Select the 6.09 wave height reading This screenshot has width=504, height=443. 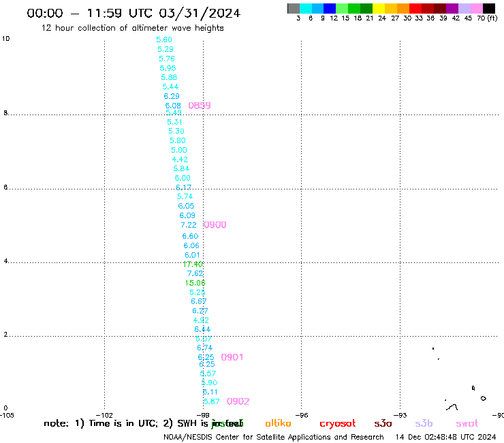point(187,215)
